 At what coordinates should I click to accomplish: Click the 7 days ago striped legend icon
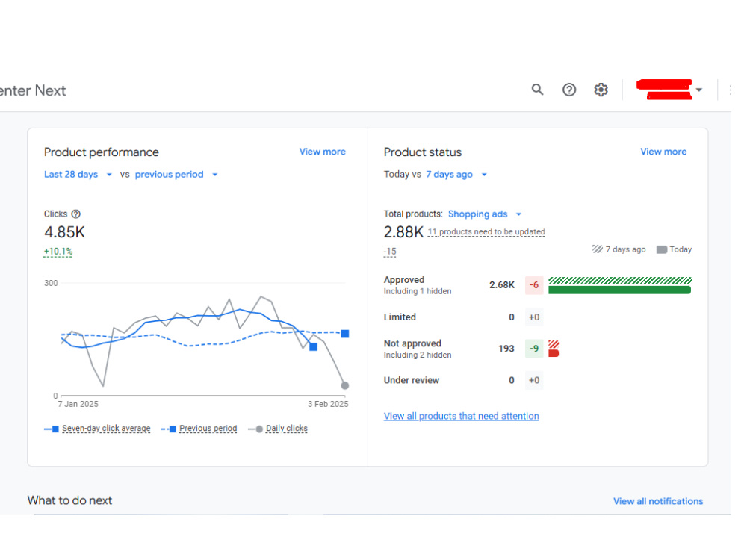(x=598, y=249)
